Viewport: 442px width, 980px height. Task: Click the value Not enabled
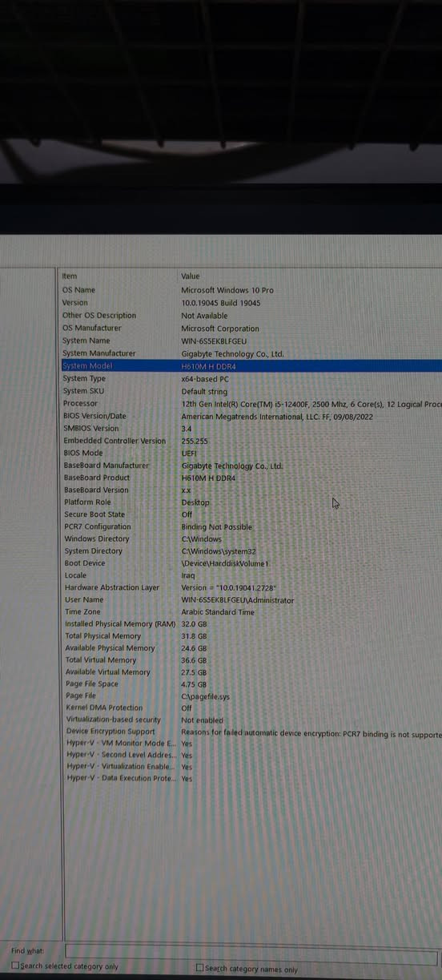click(203, 720)
